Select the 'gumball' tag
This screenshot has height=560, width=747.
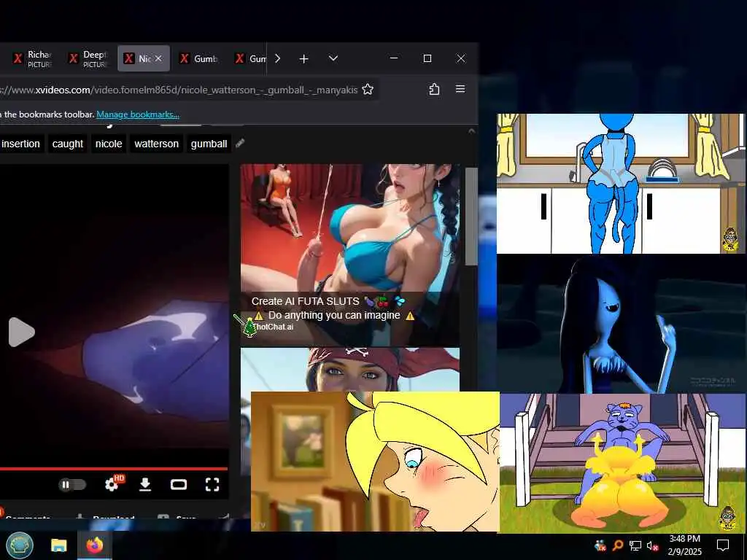point(209,144)
